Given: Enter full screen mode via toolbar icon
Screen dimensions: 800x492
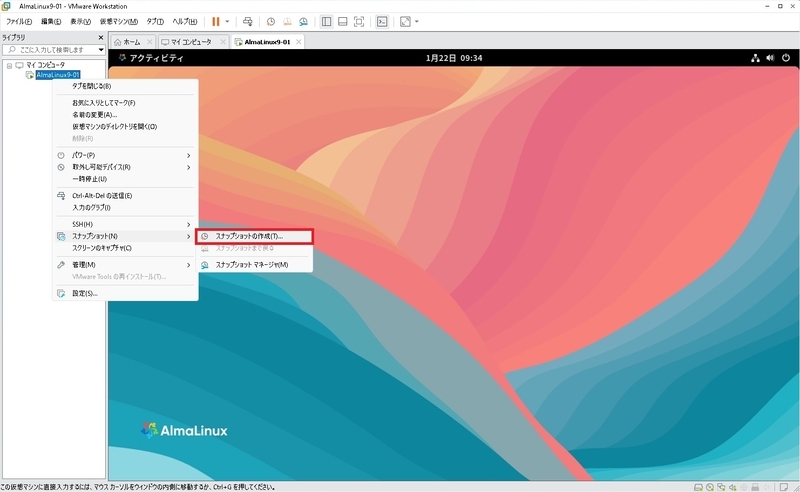Looking at the screenshot, I should (x=359, y=21).
